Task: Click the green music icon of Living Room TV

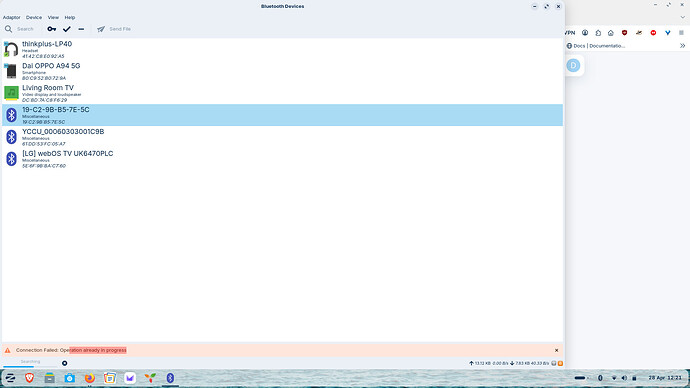Action: (x=11, y=93)
